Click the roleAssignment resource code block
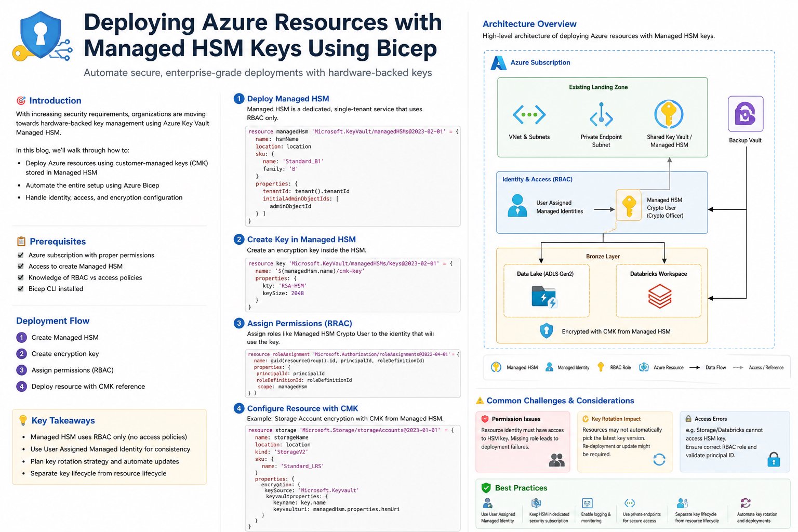Screen dimensions: 798x532 (x=353, y=374)
